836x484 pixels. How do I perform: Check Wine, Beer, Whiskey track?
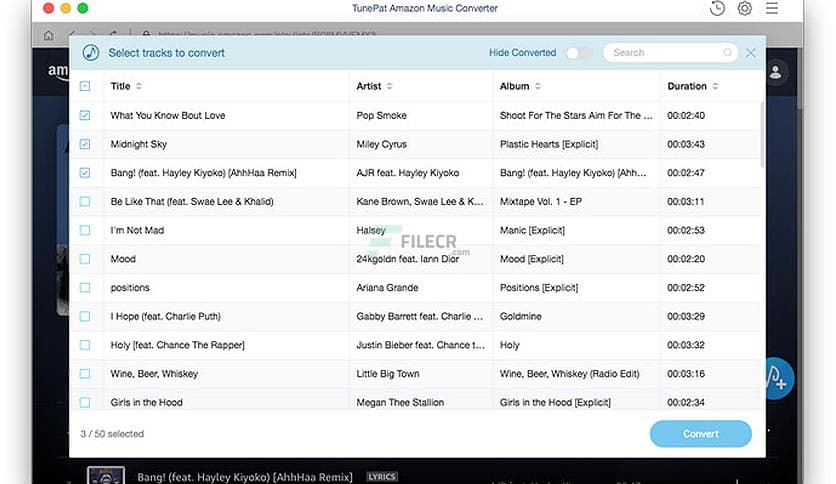click(85, 374)
